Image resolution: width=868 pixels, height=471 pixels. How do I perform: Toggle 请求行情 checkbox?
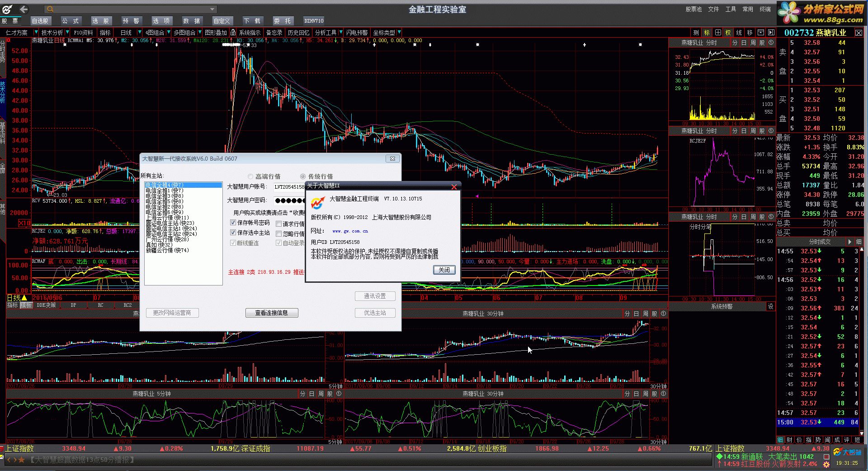[279, 224]
